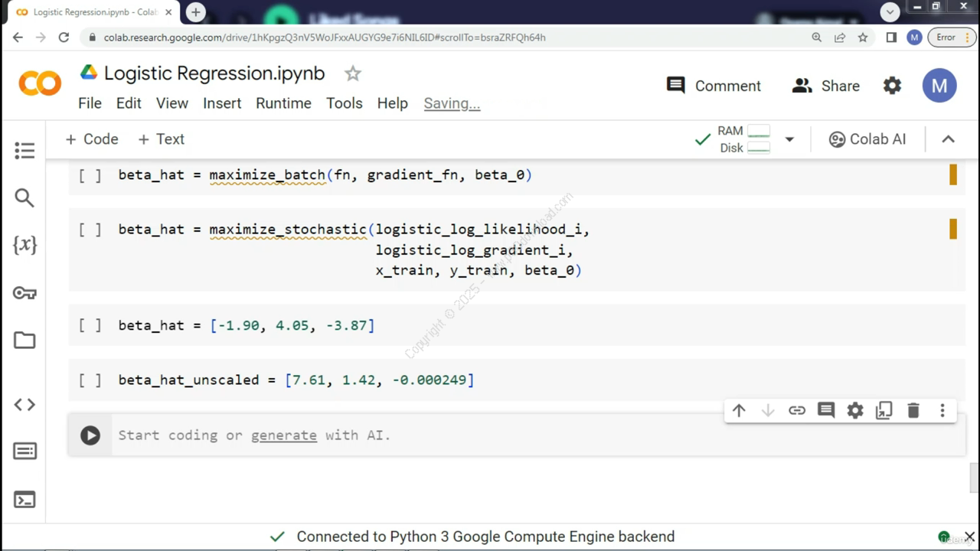Toggle the browser side panel icon

tap(891, 37)
